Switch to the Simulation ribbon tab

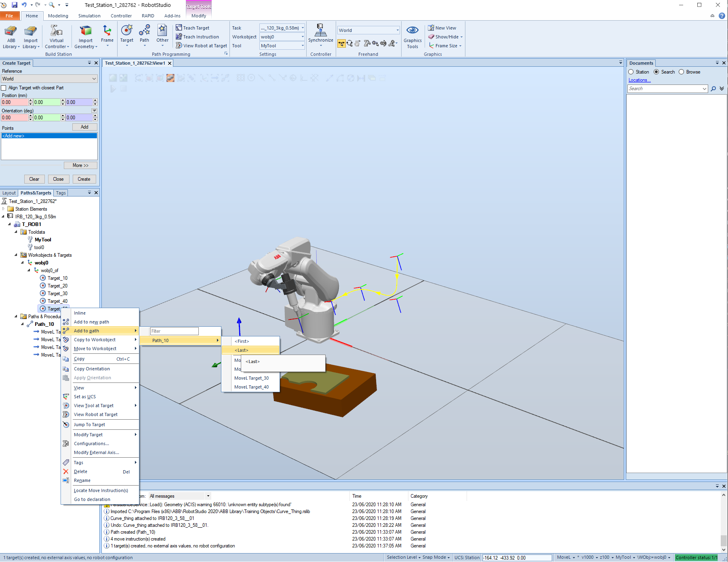89,16
